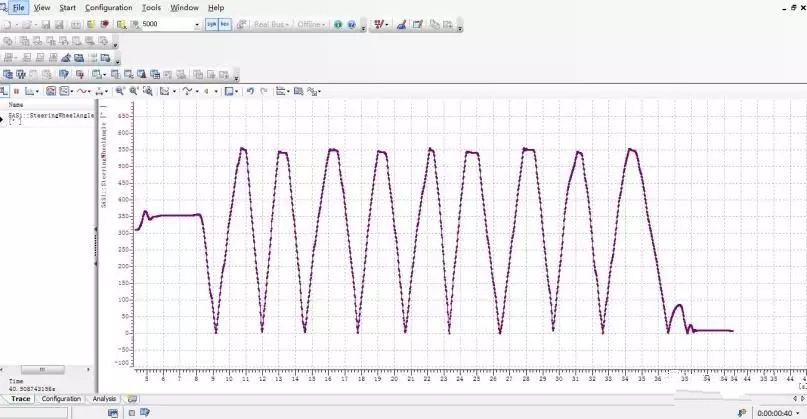Image resolution: width=807 pixels, height=419 pixels.
Task: Click the save floppy disk icon
Action: 45,24
